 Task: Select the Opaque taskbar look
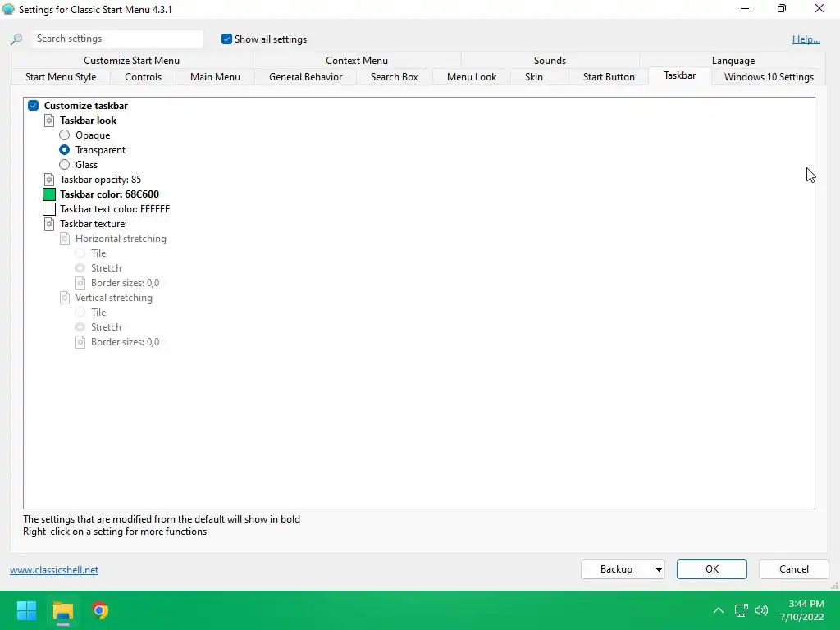[x=64, y=135]
